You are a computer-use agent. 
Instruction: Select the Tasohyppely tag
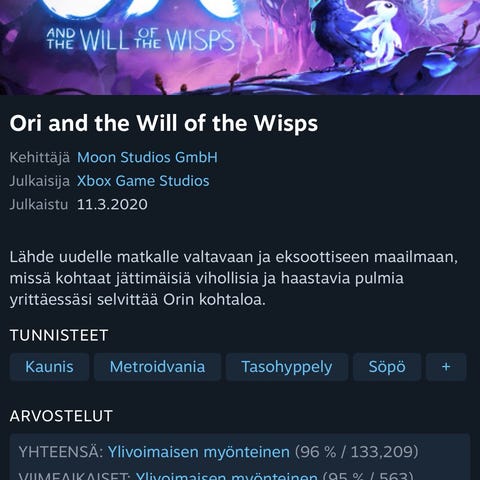tap(287, 367)
